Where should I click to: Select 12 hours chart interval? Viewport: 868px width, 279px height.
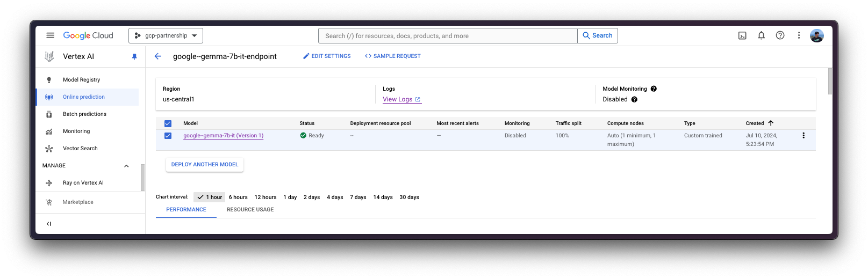tap(266, 197)
